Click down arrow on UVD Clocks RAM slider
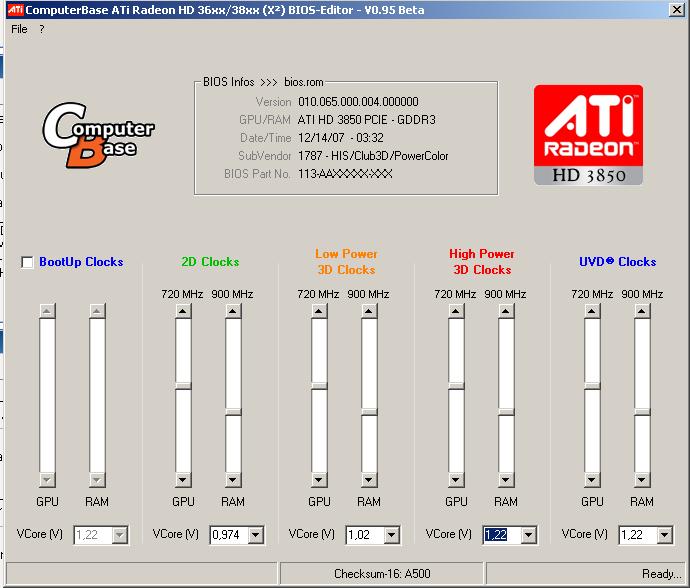Image resolution: width=690 pixels, height=588 pixels. [x=642, y=479]
